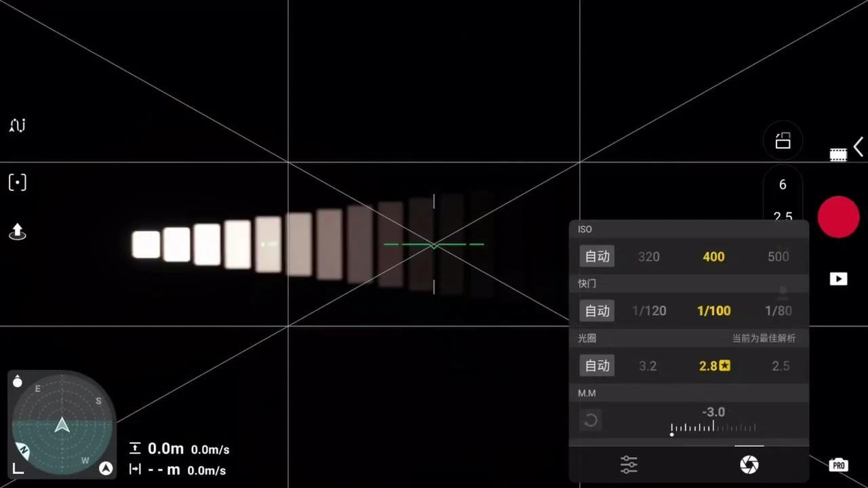Enable auto shutter mode
Image resolution: width=868 pixels, height=488 pixels.
tap(597, 310)
